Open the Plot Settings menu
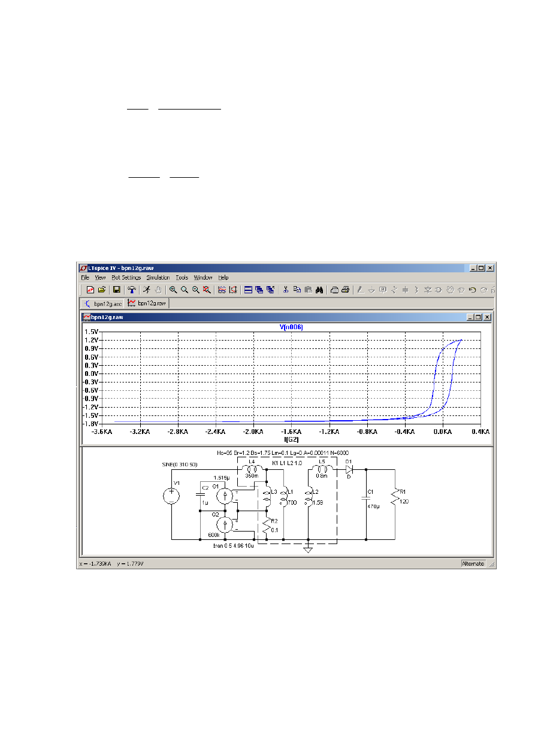The width and height of the screenshot is (535, 756). pos(126,278)
